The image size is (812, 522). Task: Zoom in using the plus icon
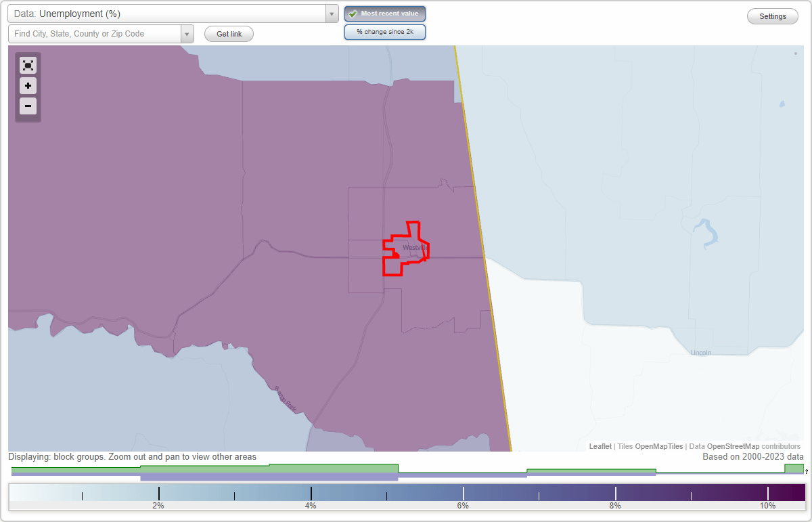click(28, 86)
